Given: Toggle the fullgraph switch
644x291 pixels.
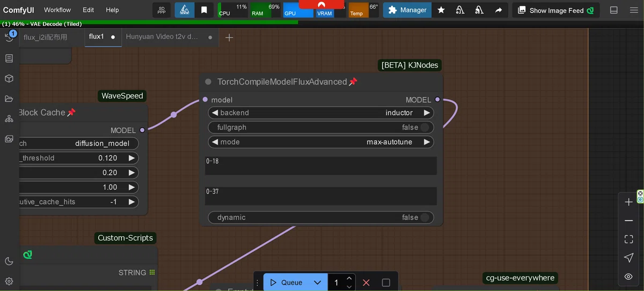Looking at the screenshot, I should pyautogui.click(x=425, y=128).
